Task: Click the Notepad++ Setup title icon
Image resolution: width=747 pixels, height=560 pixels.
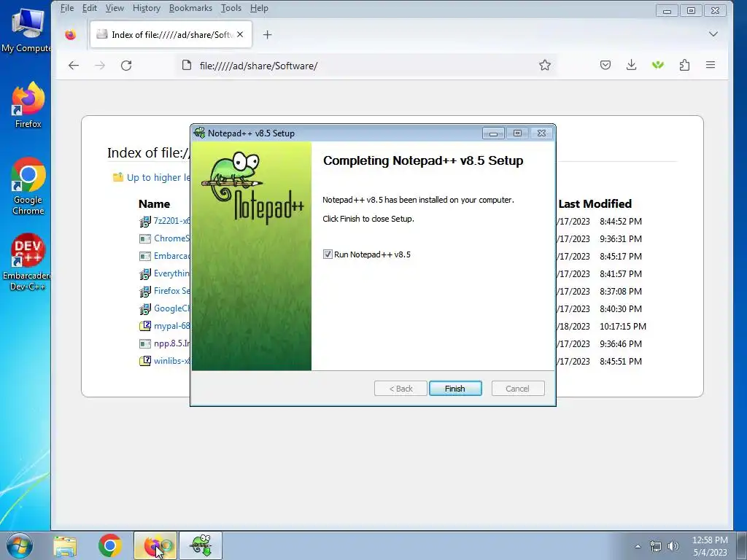Action: click(x=200, y=133)
